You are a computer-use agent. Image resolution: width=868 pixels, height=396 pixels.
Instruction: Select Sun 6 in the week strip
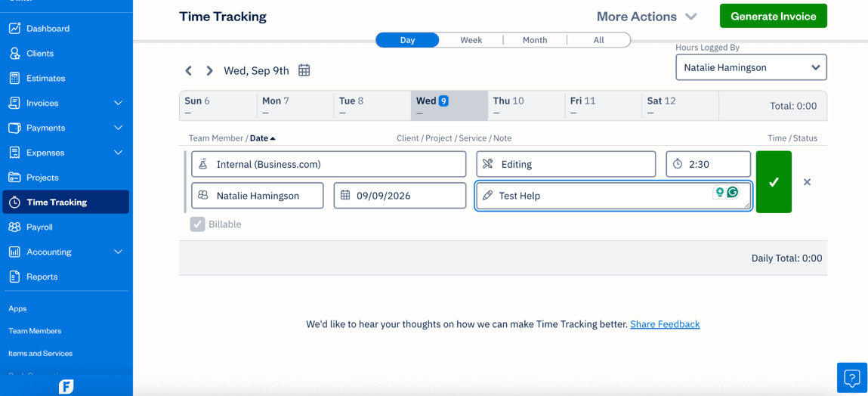[x=218, y=106]
